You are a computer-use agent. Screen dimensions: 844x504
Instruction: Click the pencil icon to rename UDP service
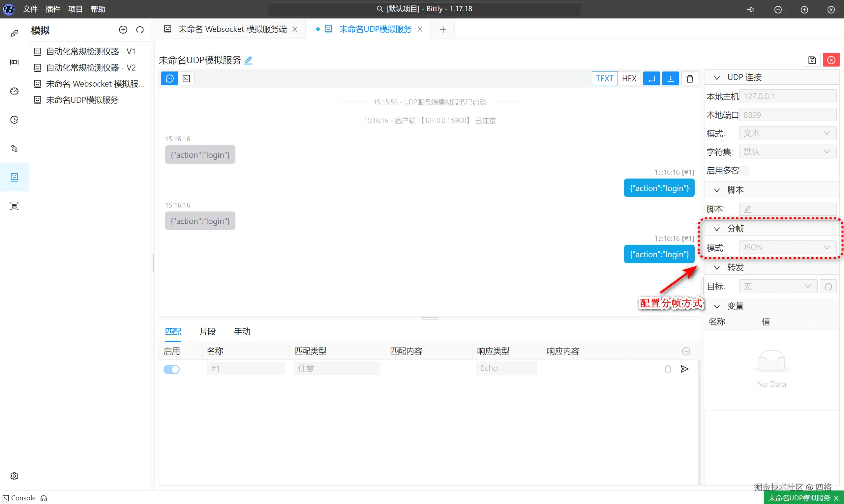coord(249,60)
